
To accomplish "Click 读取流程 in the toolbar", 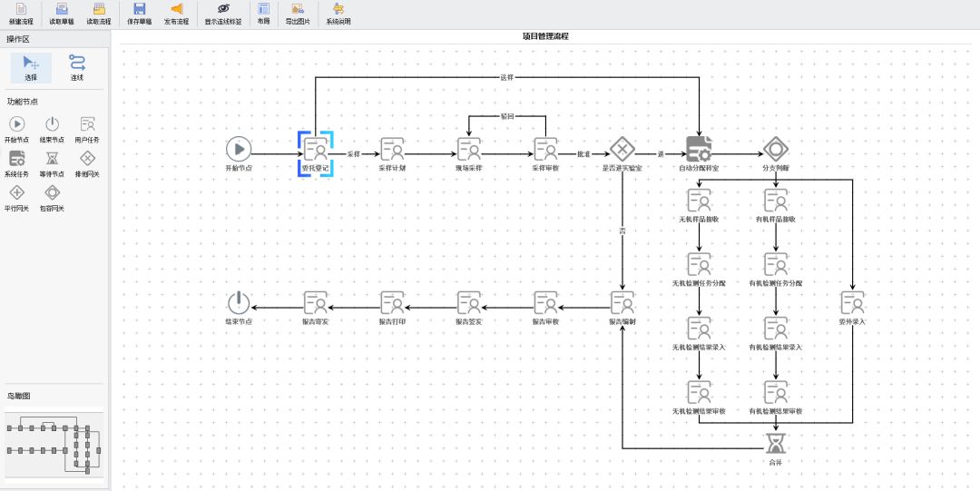I will pos(99,12).
